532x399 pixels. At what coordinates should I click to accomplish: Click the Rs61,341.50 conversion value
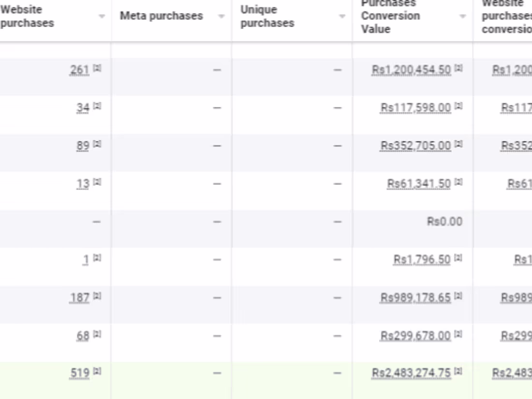coord(419,184)
